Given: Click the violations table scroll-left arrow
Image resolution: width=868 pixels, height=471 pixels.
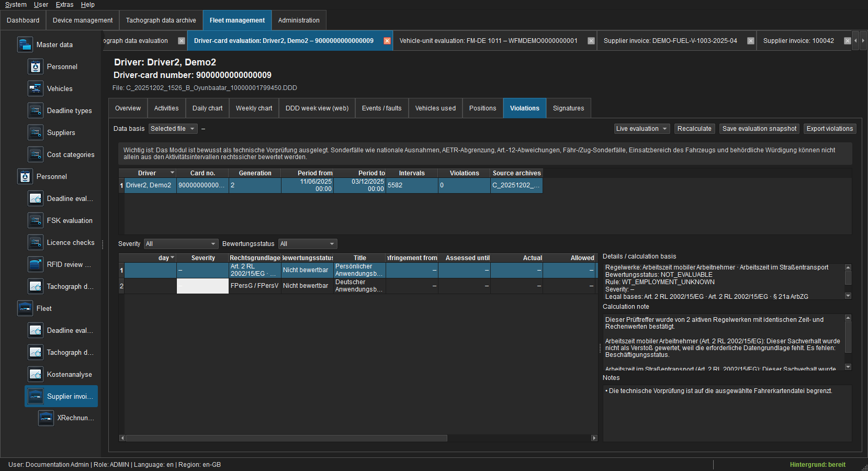Looking at the screenshot, I should (x=122, y=438).
